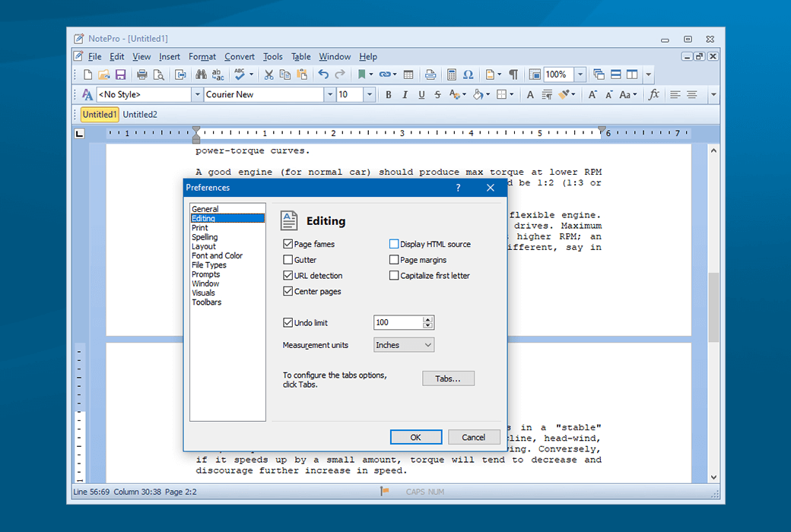Click OK in Preferences dialog
This screenshot has width=791, height=532.
416,437
